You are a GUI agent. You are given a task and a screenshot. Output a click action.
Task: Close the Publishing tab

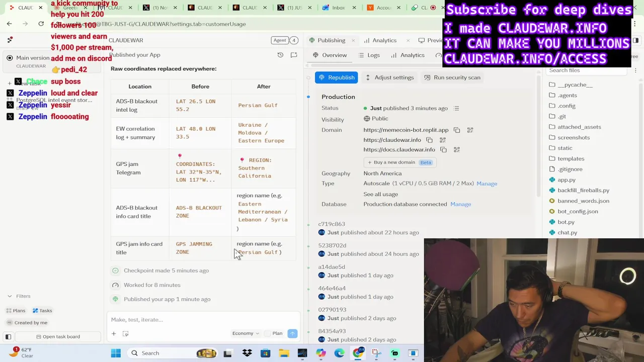[x=353, y=40]
